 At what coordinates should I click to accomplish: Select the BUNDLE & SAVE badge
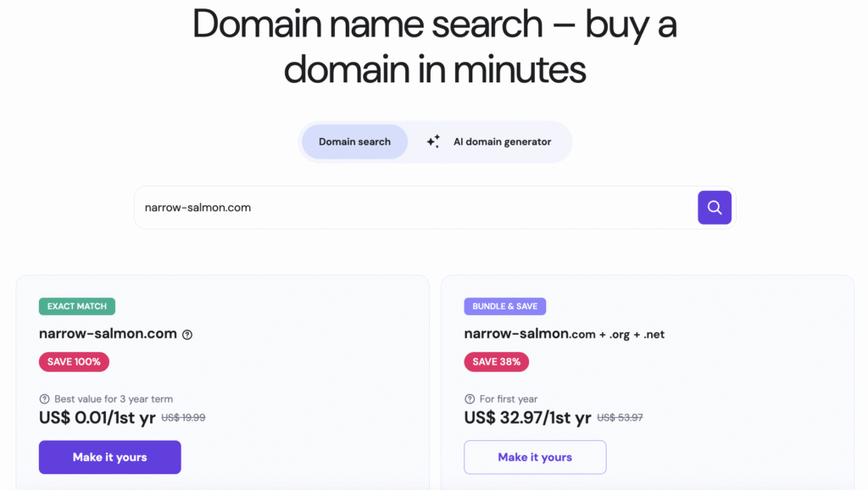click(x=505, y=306)
